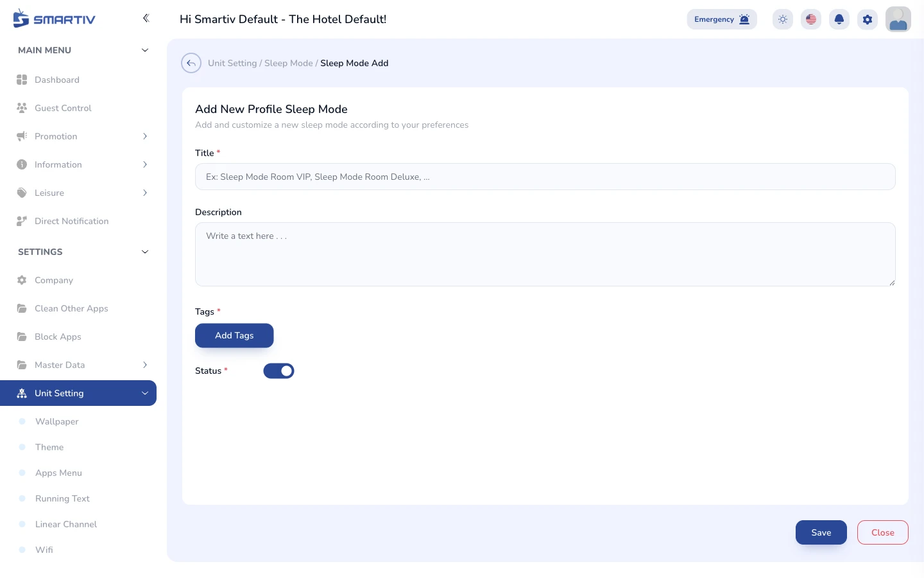Click the Description resize handle
This screenshot has height=578, width=924.
click(x=892, y=283)
